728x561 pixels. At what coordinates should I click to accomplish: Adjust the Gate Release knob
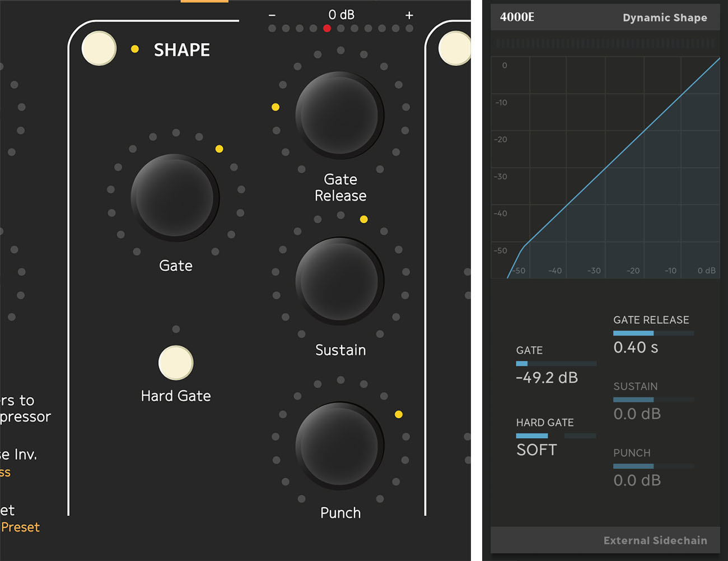coord(340,114)
